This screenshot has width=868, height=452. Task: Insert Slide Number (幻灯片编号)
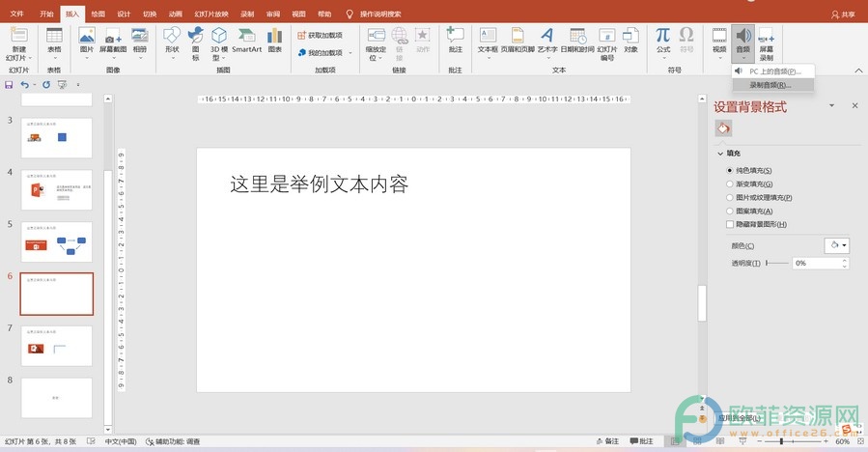click(607, 43)
